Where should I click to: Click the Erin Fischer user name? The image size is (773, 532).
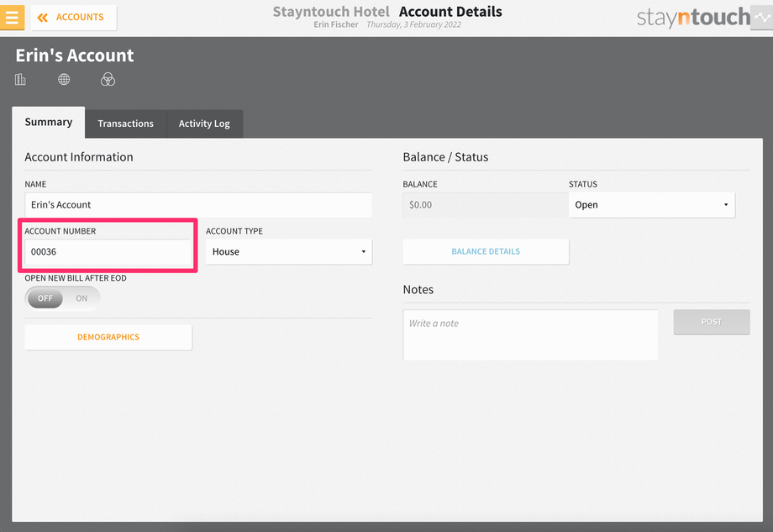coord(336,24)
